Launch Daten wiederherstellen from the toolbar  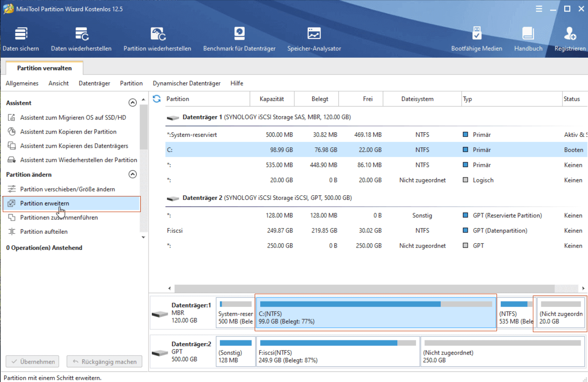tap(81, 39)
